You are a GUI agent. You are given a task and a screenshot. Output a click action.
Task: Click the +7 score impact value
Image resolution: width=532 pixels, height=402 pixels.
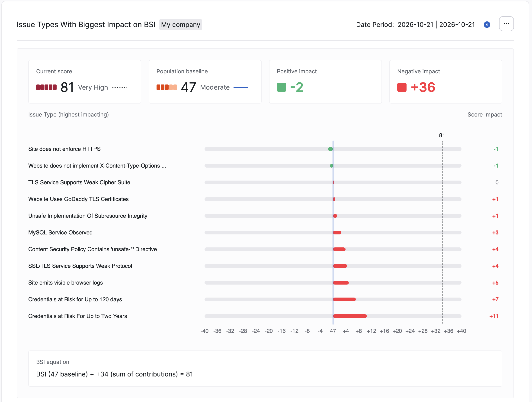point(495,299)
